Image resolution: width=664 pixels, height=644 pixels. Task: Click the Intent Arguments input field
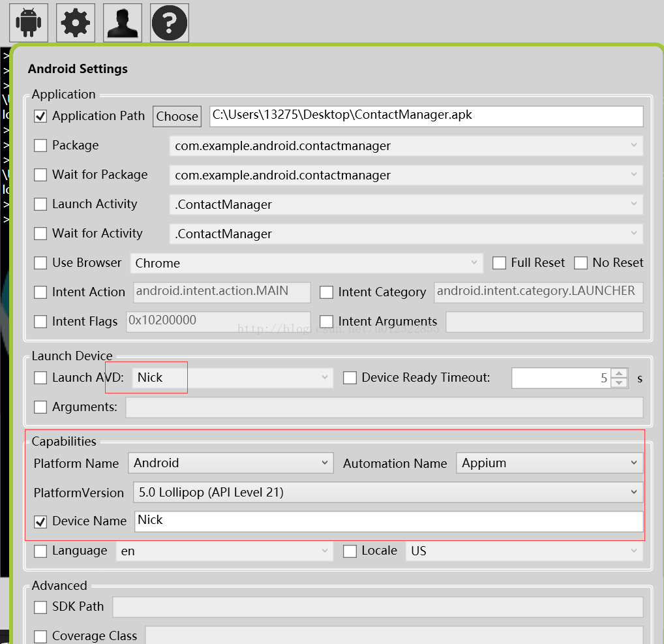[545, 322]
